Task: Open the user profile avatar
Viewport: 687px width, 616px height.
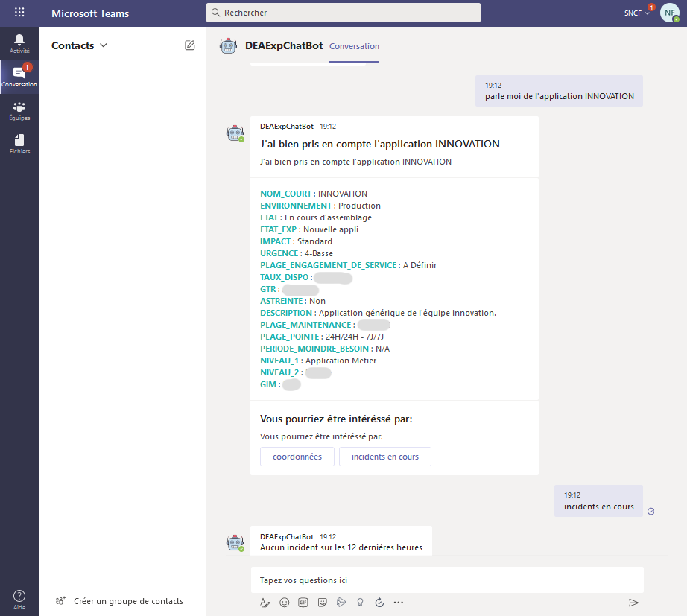Action: click(x=669, y=13)
